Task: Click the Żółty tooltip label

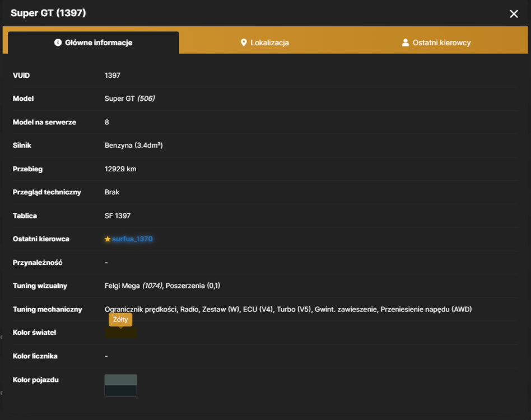Action: click(120, 320)
